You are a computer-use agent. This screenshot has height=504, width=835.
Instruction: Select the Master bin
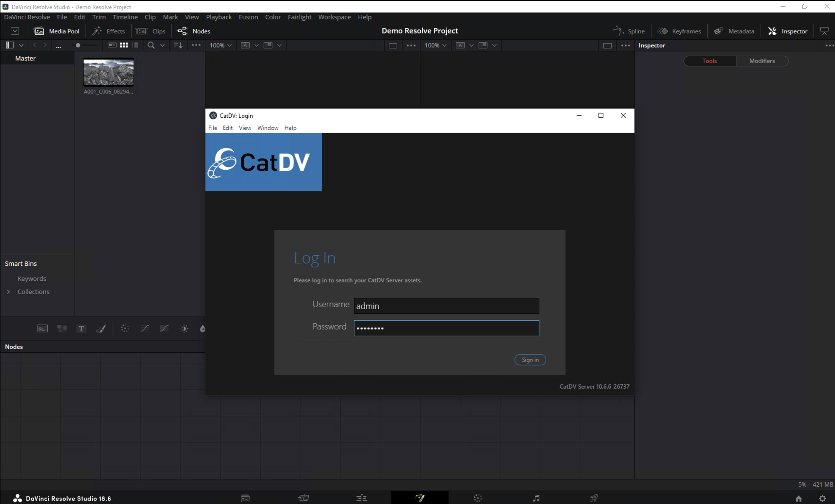tap(26, 58)
